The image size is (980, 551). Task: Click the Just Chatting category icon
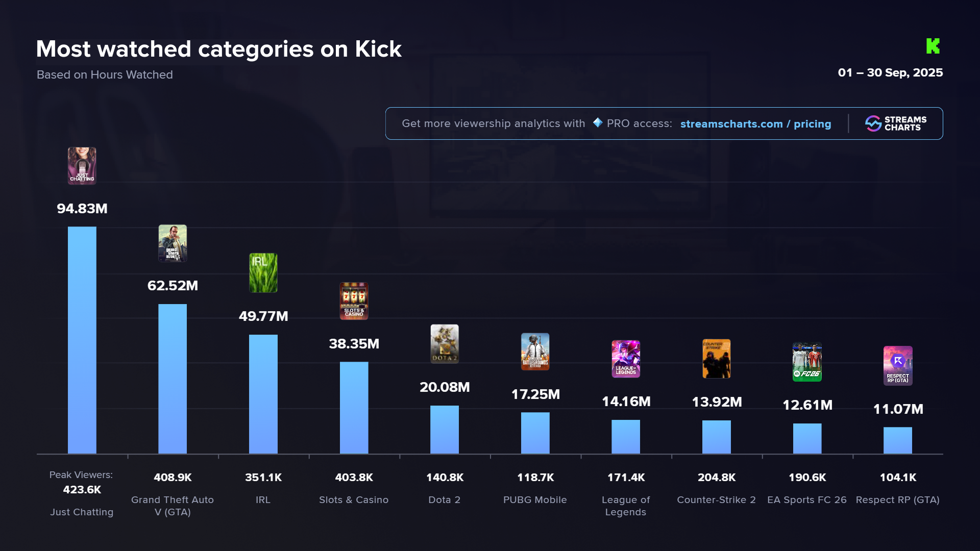click(82, 166)
